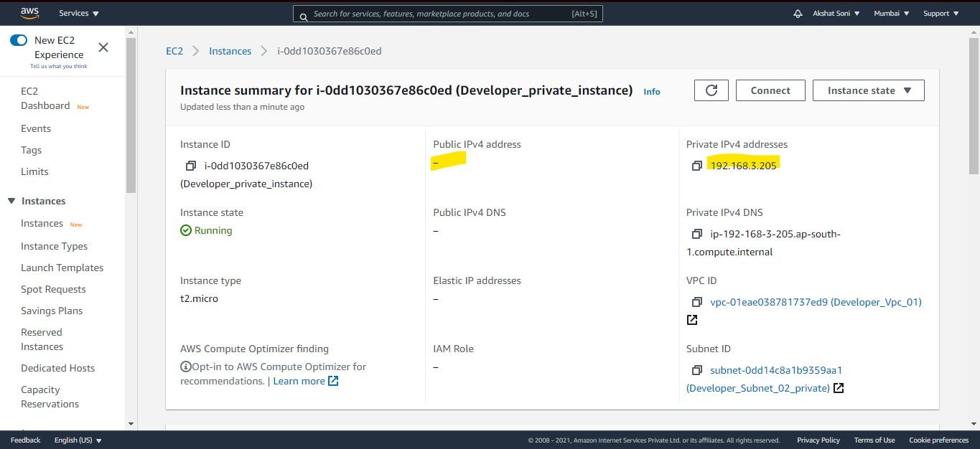Open vpc-01eae038781737ed9 (Developer_Vpc_01) link

(816, 302)
